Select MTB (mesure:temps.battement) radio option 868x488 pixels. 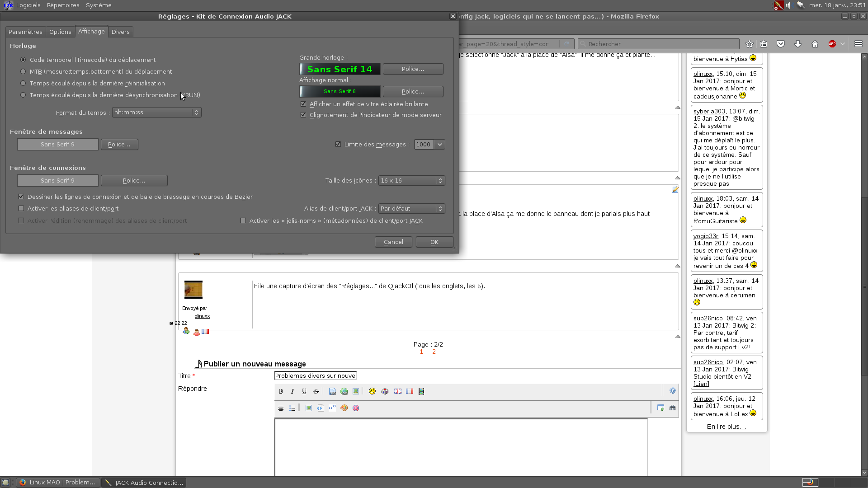[x=23, y=71]
